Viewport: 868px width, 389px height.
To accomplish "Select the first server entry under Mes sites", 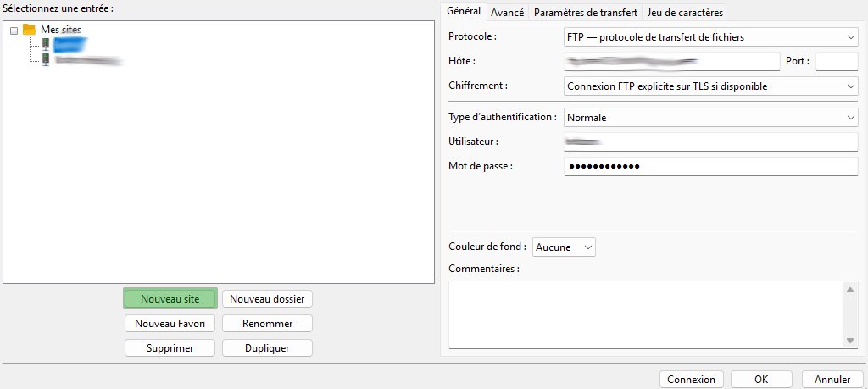I will [70, 44].
